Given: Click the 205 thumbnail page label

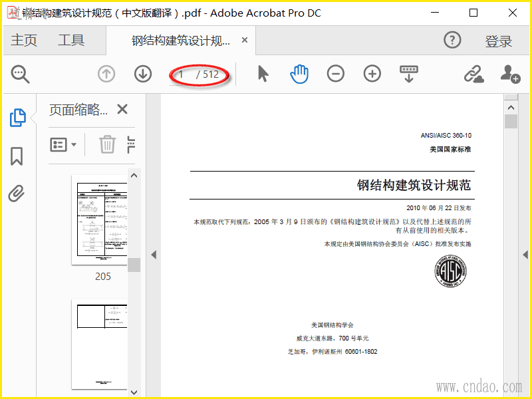Looking at the screenshot, I should (x=103, y=277).
